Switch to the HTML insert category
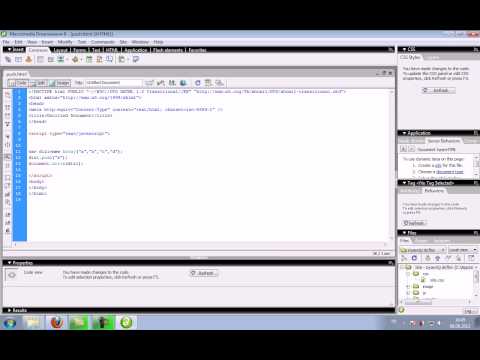 click(112, 50)
